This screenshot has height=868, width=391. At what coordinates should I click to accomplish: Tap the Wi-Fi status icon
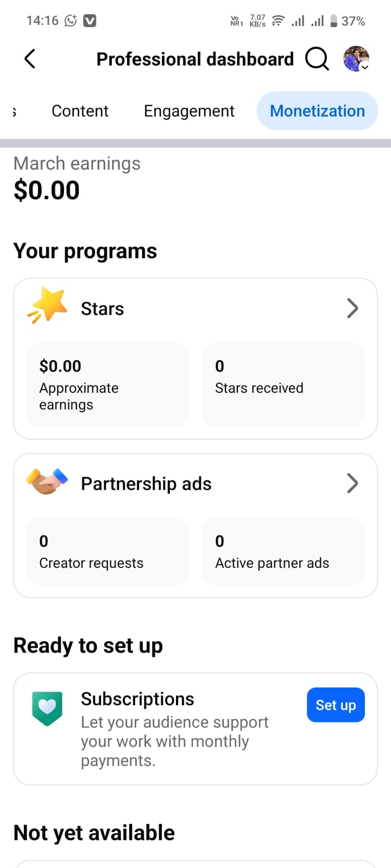278,21
